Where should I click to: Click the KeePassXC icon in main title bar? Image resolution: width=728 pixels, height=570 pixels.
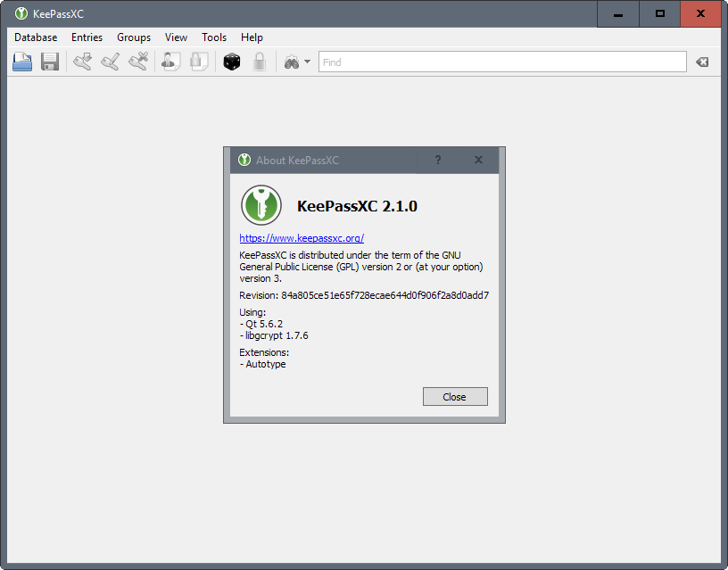click(x=21, y=13)
